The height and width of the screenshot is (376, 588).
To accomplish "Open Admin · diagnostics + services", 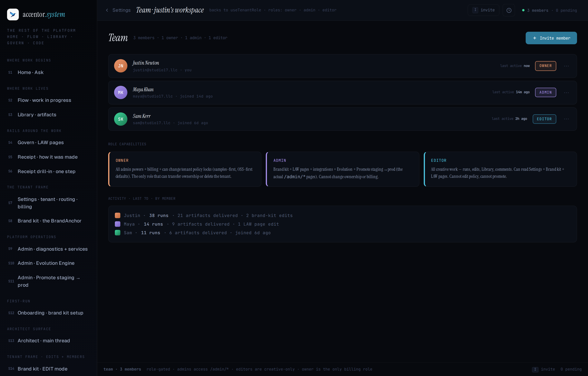I will 48,249.
